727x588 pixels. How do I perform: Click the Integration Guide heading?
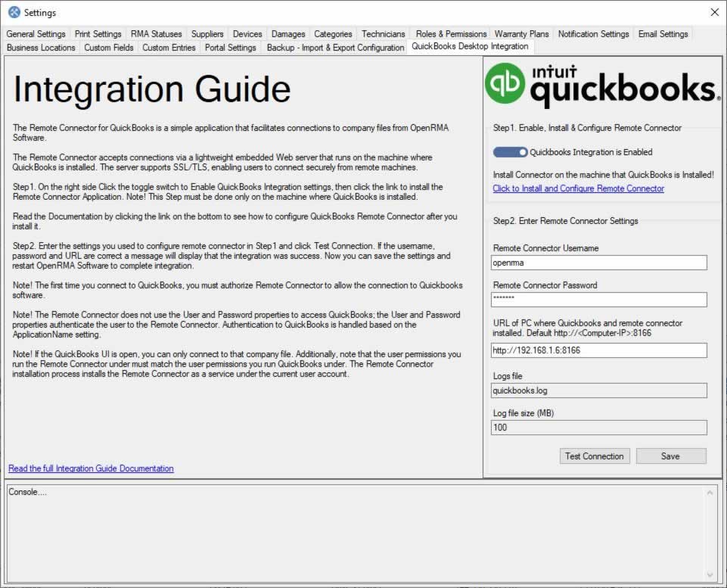(x=151, y=89)
